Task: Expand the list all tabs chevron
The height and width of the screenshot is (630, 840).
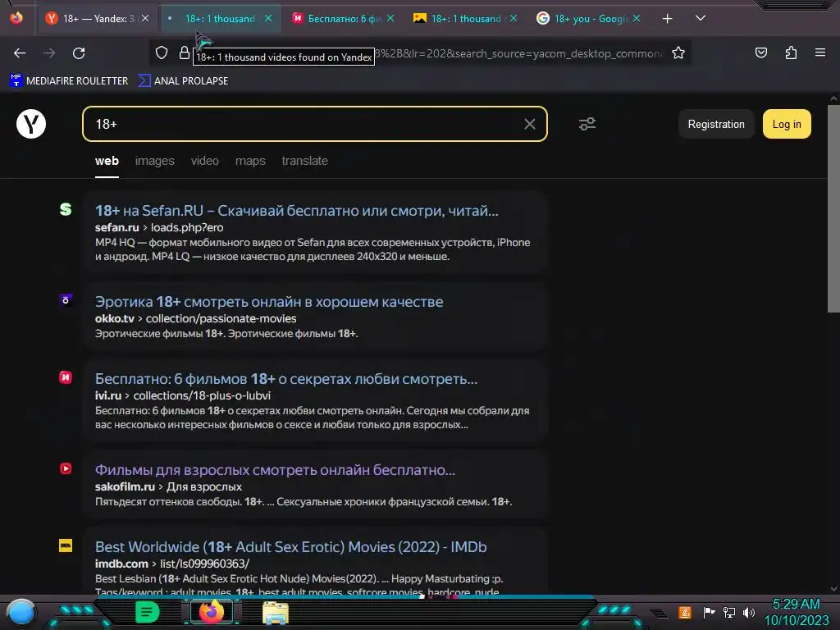Action: (701, 18)
